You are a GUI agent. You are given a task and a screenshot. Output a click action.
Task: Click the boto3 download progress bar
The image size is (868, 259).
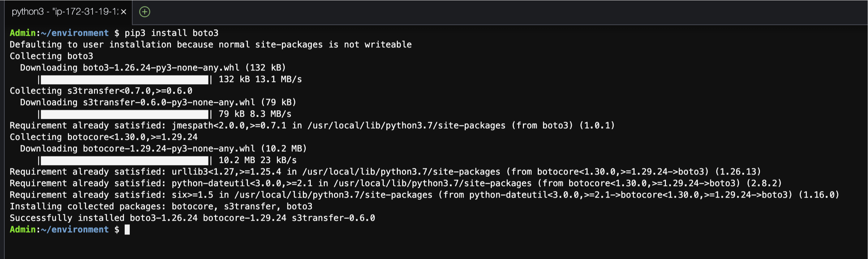point(124,79)
